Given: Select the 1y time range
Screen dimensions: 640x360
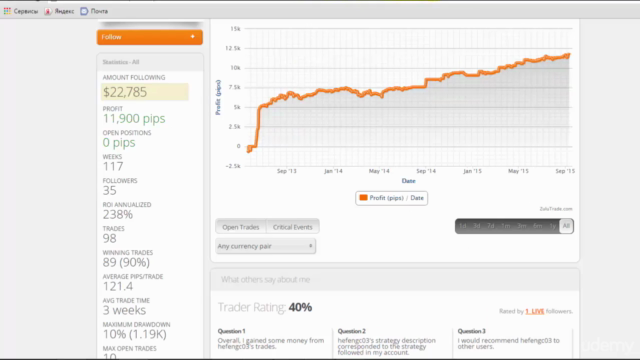Looking at the screenshot, I should [x=552, y=226].
